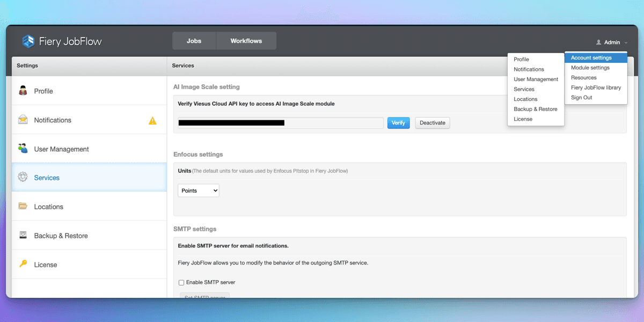
Task: Click the Fiery JobFlow logo icon
Action: click(x=28, y=41)
